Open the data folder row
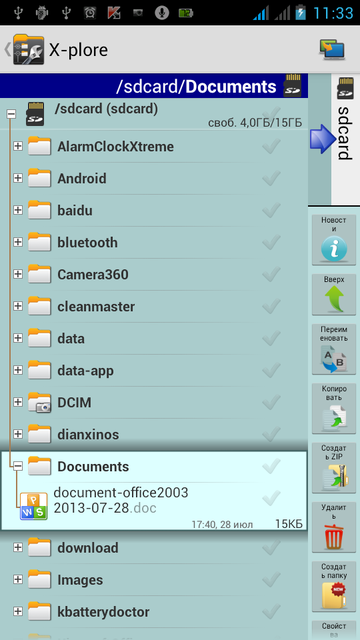Screen dimensions: 360x640 pos(154,338)
